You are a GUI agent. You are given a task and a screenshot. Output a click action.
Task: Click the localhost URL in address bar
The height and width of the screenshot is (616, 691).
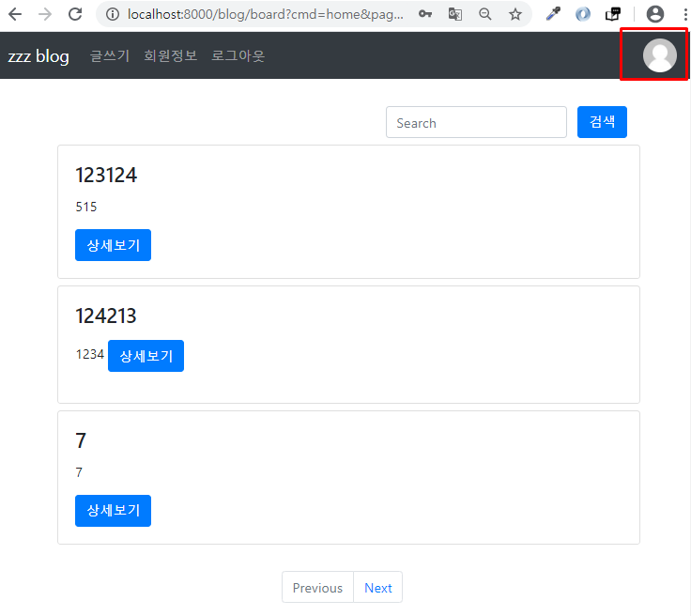(x=266, y=14)
